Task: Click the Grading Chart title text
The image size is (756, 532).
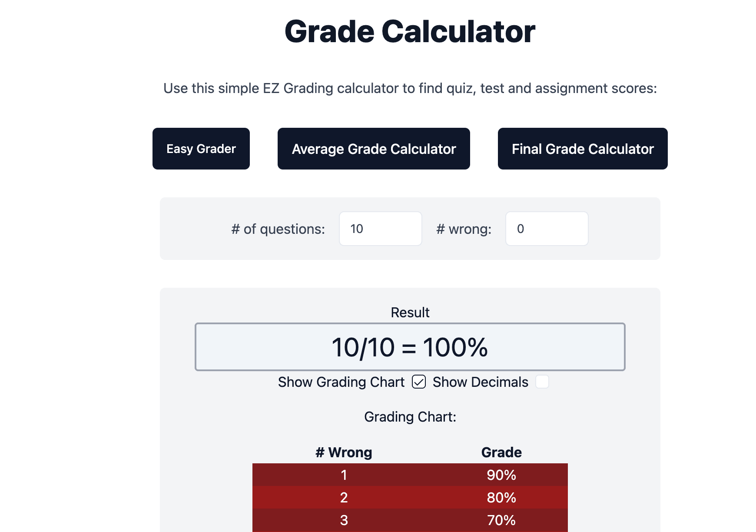Action: (x=410, y=417)
